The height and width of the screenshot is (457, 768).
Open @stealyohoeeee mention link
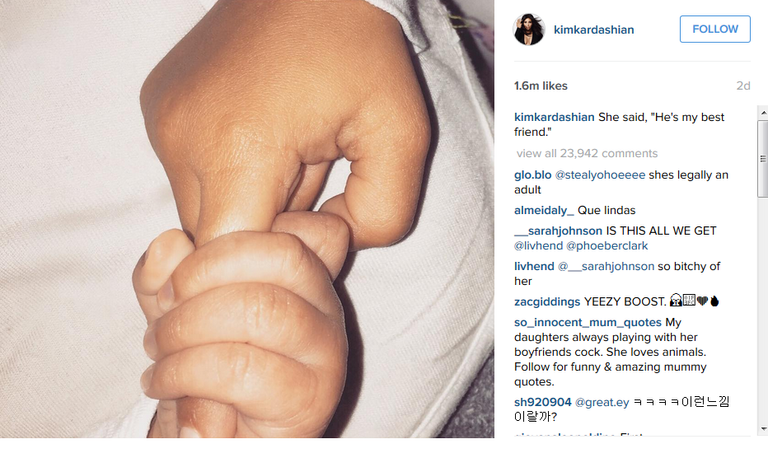pyautogui.click(x=600, y=175)
